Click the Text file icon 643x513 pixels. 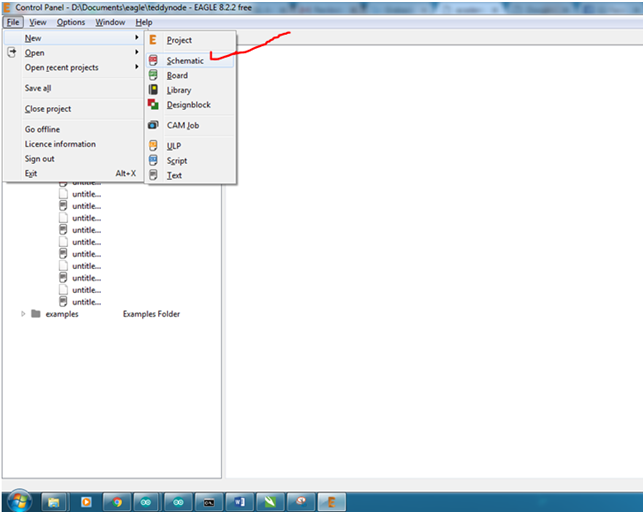pos(153,175)
